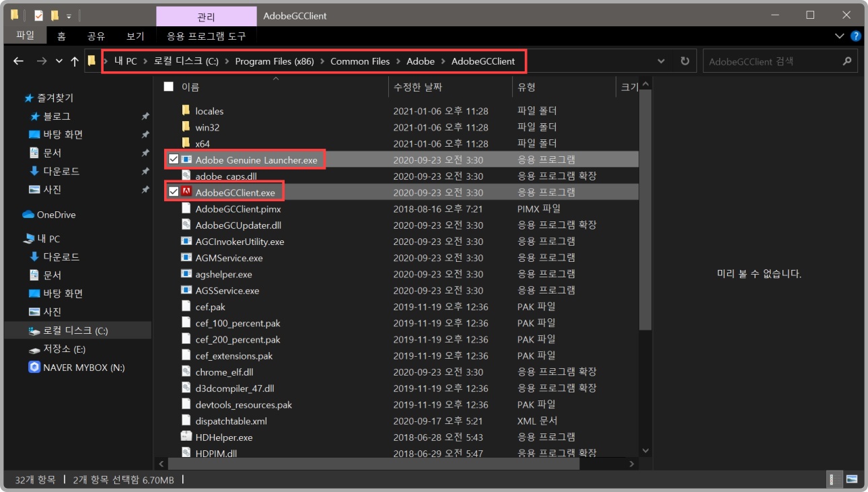Navigate to Program Files (x86) in address bar
Viewport: 868px width, 492px height.
point(275,61)
